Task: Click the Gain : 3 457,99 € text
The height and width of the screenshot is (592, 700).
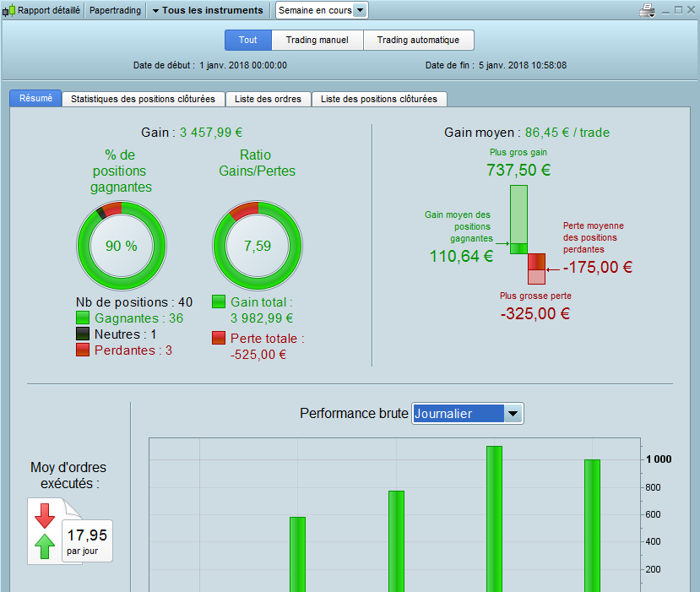Action: (192, 133)
